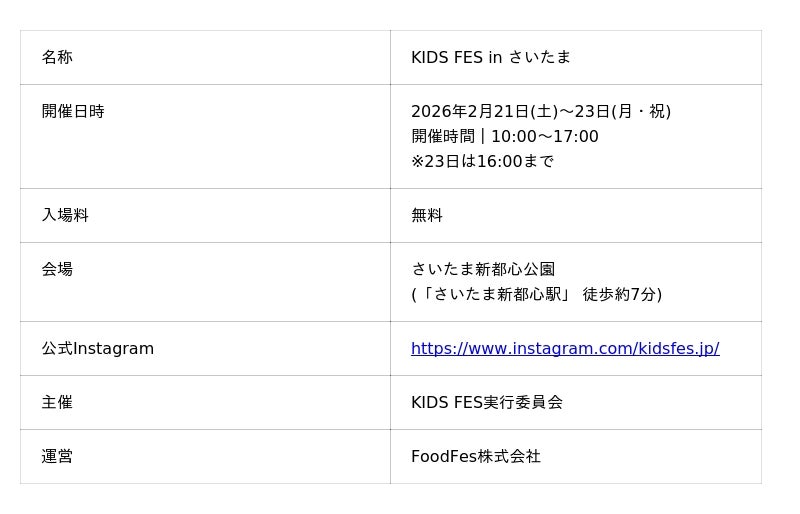Screen dimensions: 800x514
Task: Select the 10:00～17:00 time range
Action: [545, 137]
